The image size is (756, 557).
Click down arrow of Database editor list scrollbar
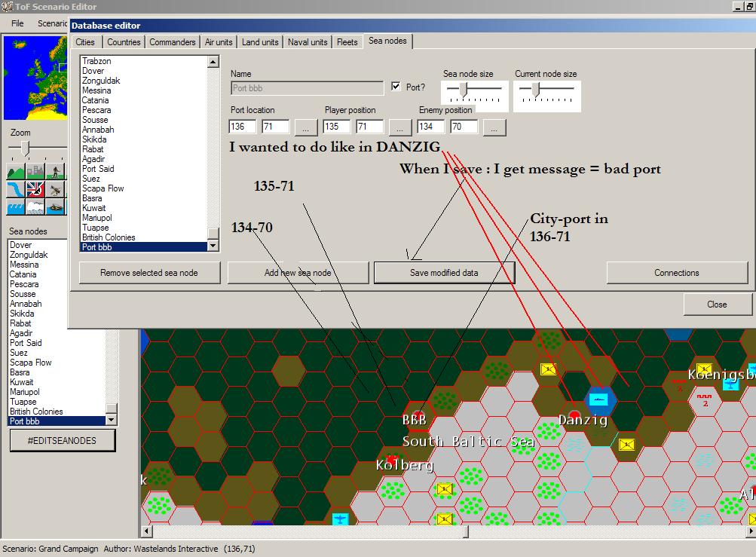point(213,246)
